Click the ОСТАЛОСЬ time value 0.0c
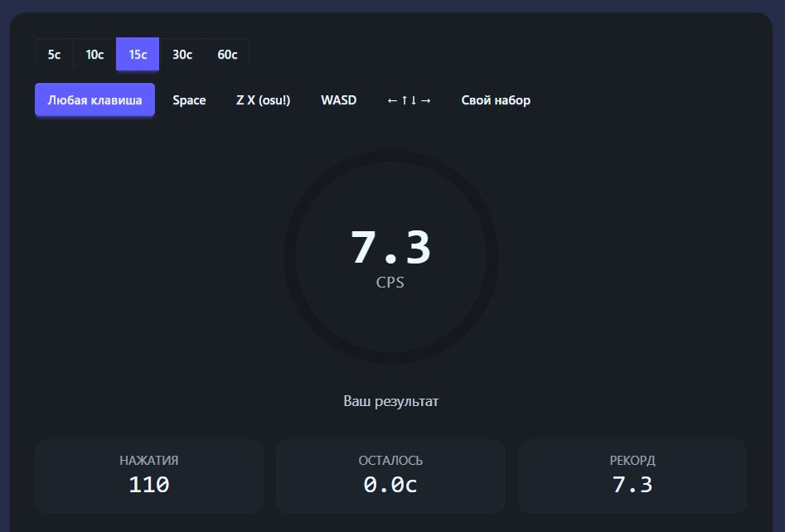 pyautogui.click(x=390, y=485)
